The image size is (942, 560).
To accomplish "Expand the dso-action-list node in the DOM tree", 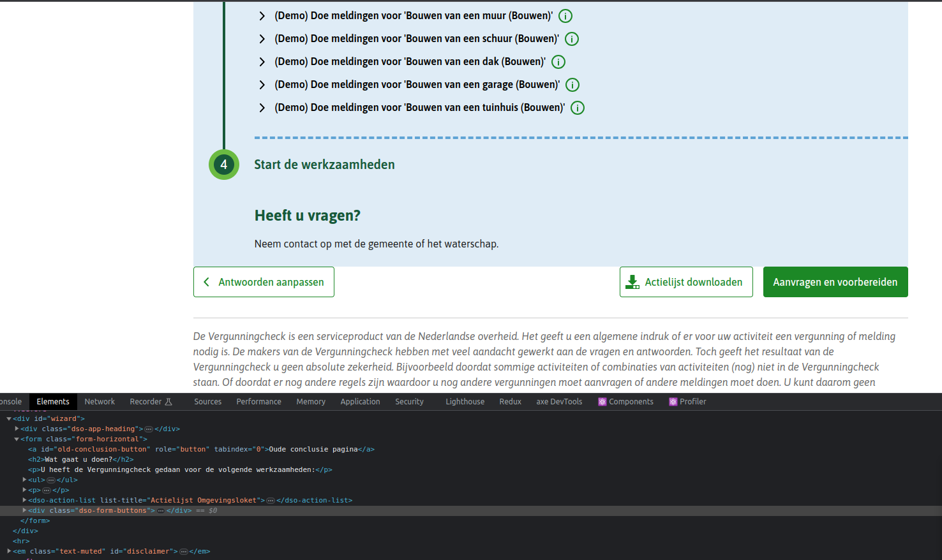I will 24,500.
